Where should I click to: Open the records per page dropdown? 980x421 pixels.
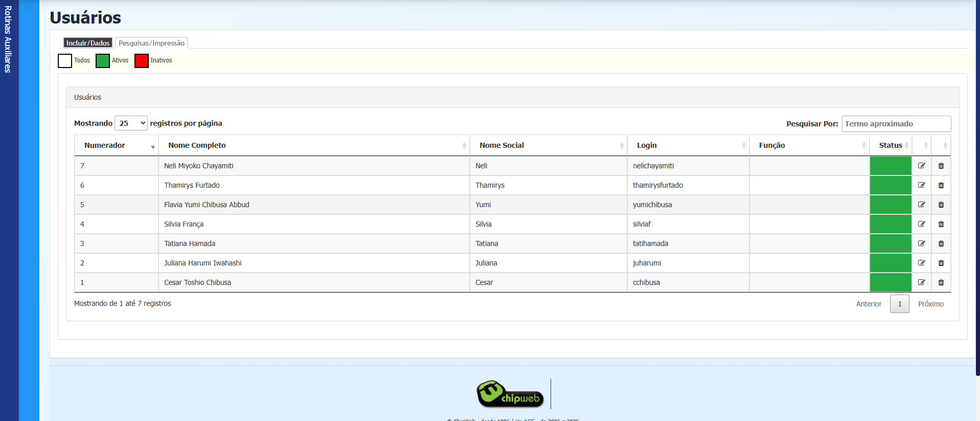[131, 123]
